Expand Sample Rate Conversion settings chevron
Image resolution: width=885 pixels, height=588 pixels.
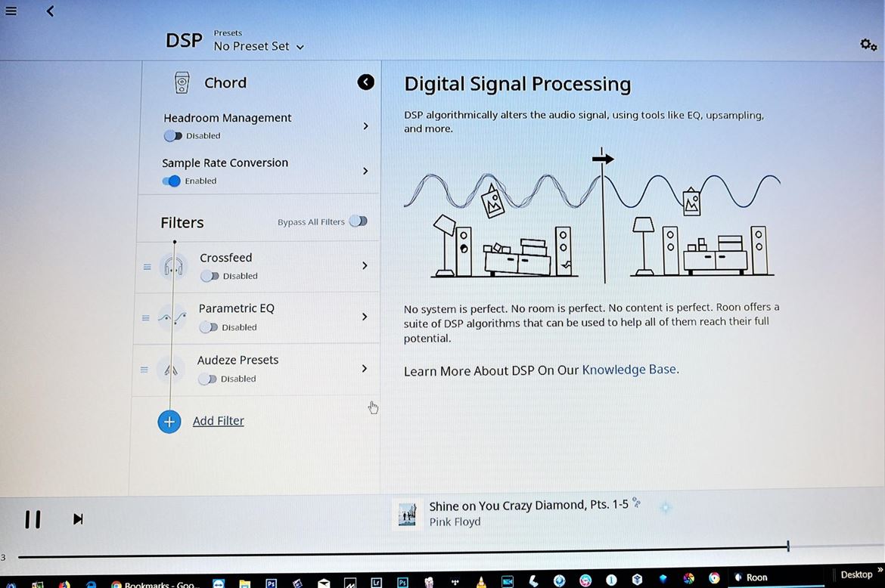tap(365, 172)
